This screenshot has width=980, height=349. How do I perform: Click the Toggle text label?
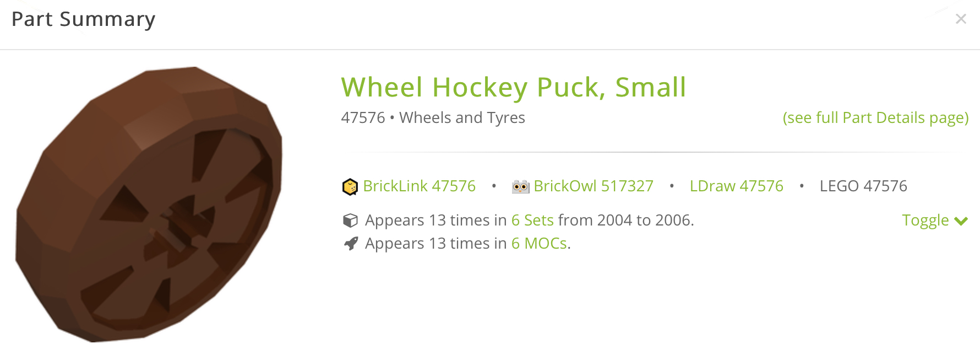point(925,221)
